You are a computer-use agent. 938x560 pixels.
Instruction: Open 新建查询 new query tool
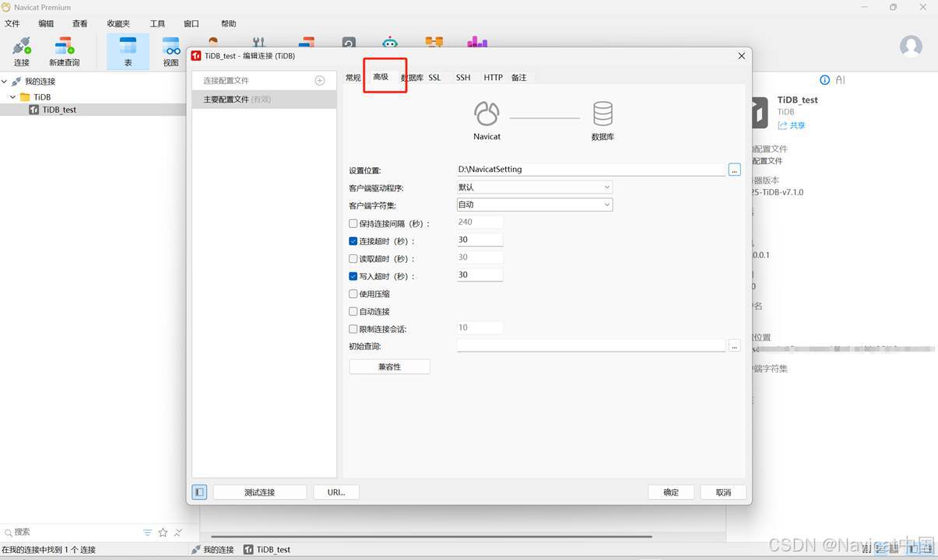tap(65, 52)
